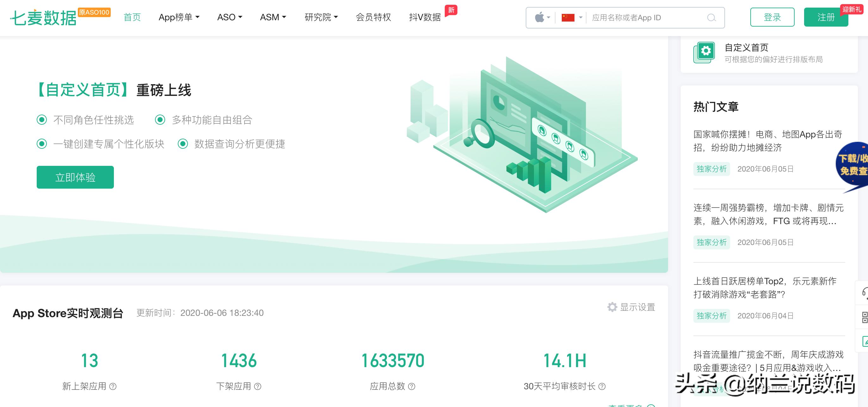The height and width of the screenshot is (407, 868).
Task: Click the 新 badge on 抖V数据
Action: [x=451, y=10]
